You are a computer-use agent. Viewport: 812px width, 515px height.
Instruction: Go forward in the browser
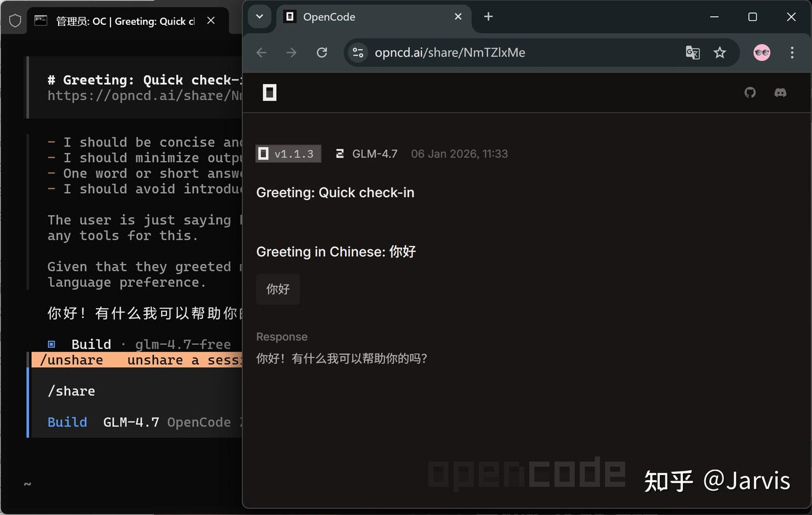pos(292,52)
